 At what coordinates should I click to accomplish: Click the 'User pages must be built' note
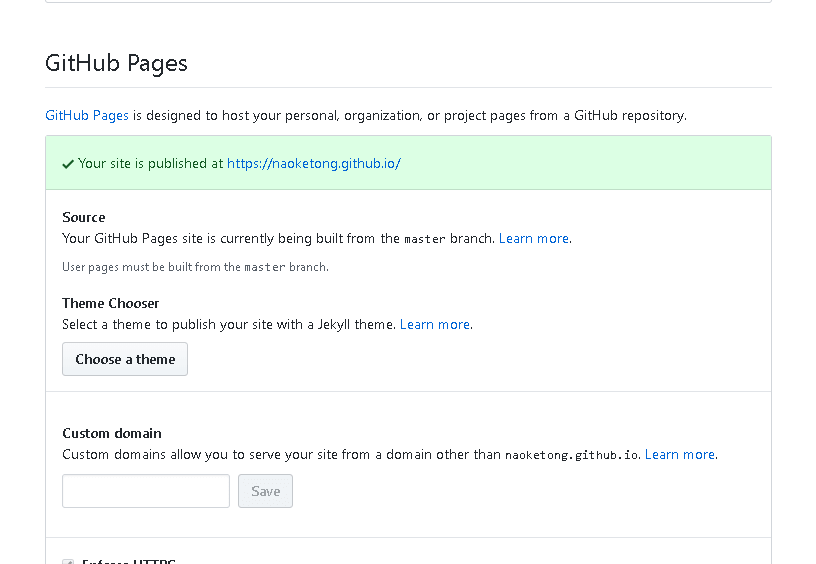coord(195,267)
